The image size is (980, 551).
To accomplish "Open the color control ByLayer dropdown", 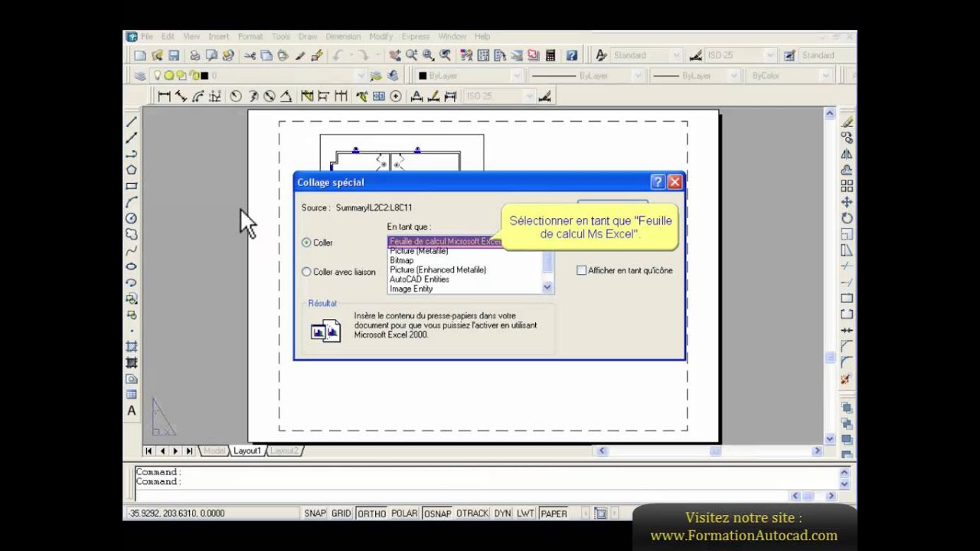I will click(517, 76).
